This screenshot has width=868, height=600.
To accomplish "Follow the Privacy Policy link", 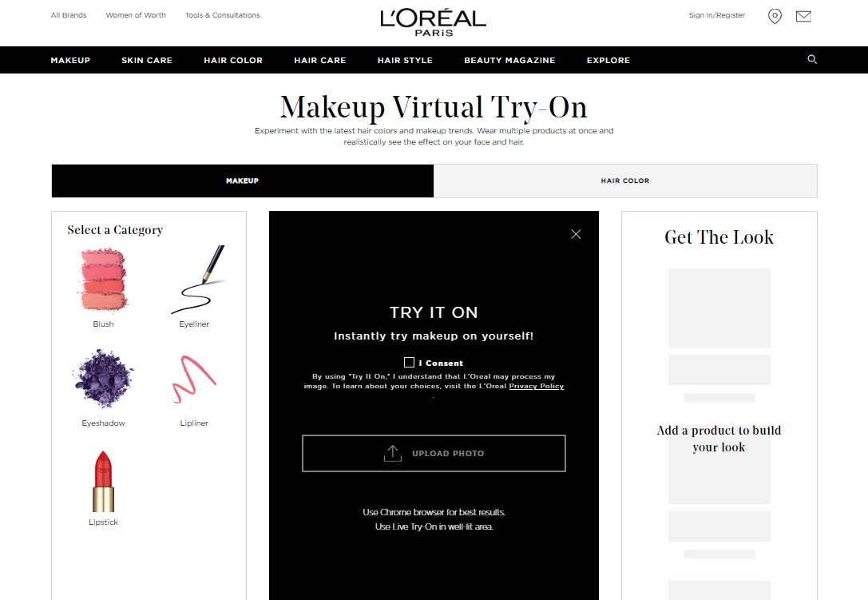I will (x=536, y=387).
